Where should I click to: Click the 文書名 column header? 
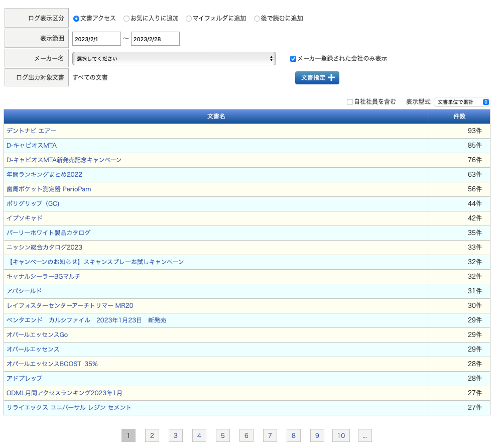pos(216,117)
